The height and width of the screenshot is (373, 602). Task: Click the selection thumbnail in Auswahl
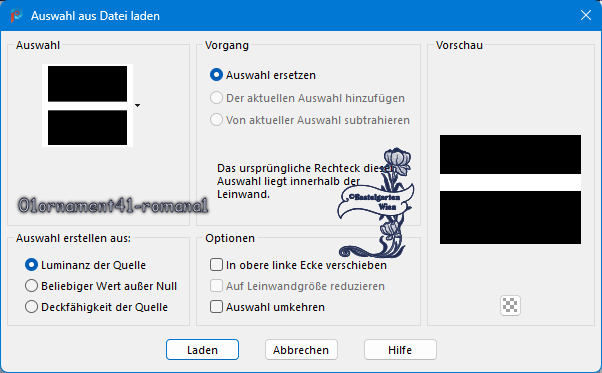88,105
